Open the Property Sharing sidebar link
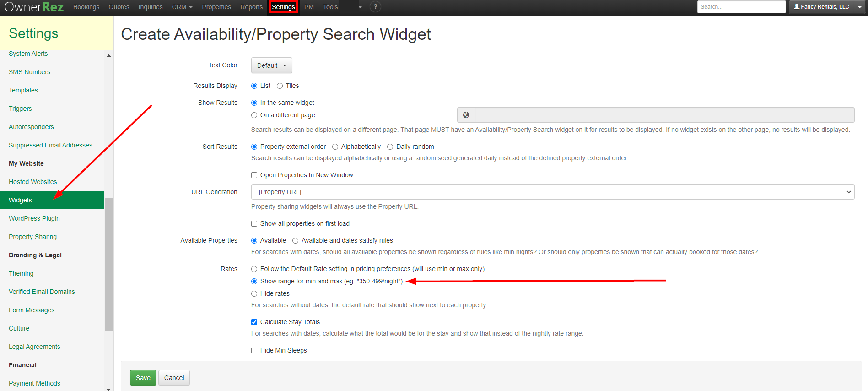This screenshot has height=391, width=868. point(32,237)
